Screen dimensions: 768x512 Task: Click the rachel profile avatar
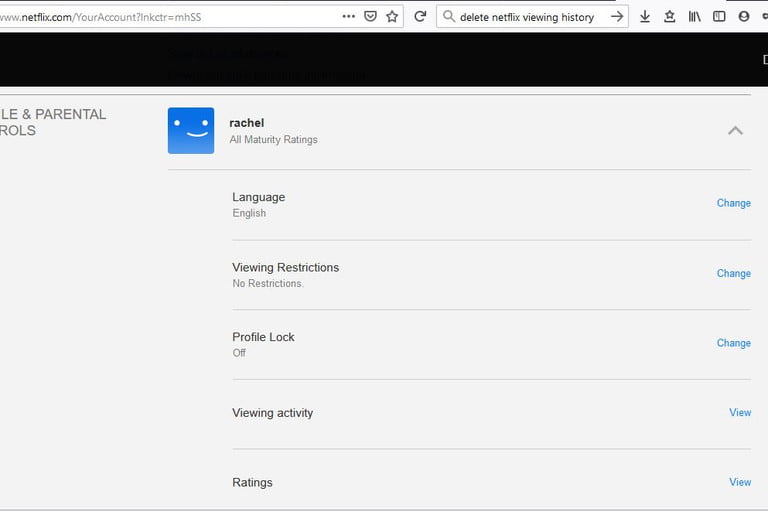tap(191, 131)
